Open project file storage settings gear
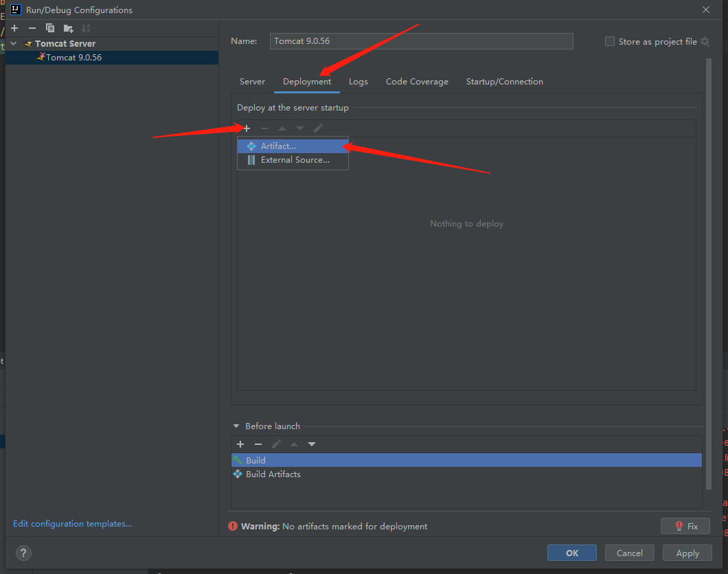728x574 pixels. (705, 42)
